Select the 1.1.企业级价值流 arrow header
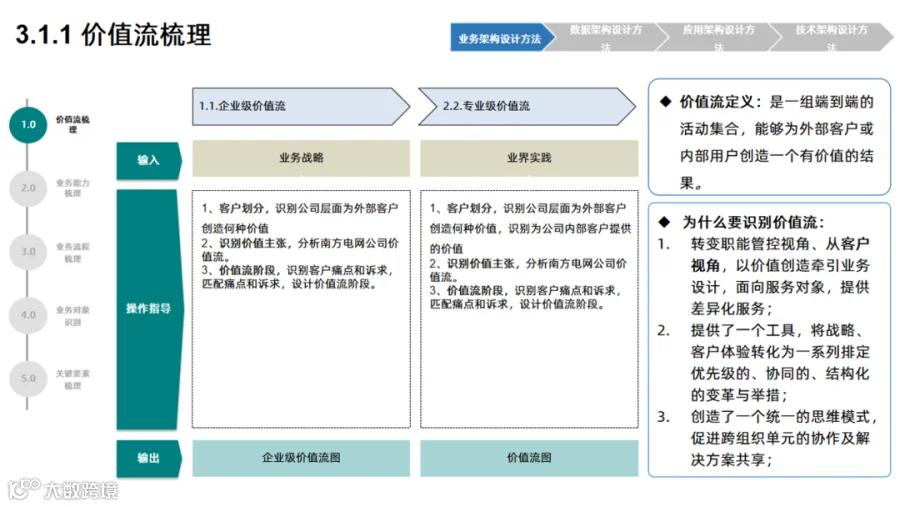 tap(301, 106)
